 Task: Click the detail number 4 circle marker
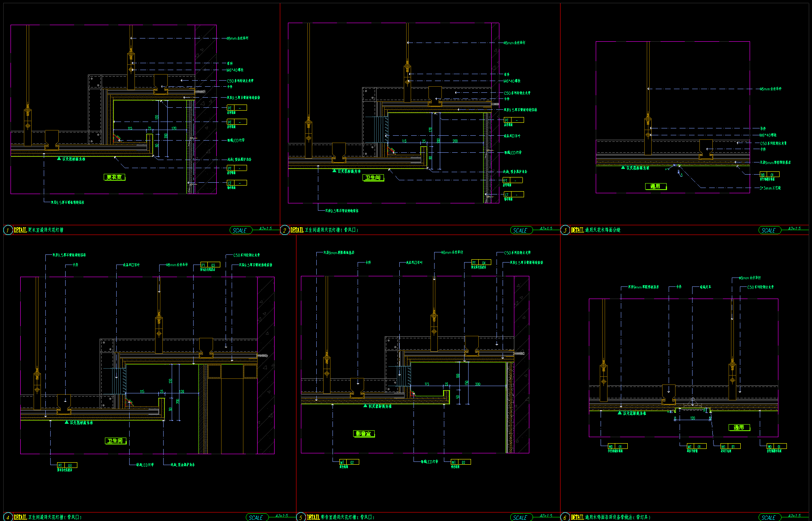tap(8, 517)
